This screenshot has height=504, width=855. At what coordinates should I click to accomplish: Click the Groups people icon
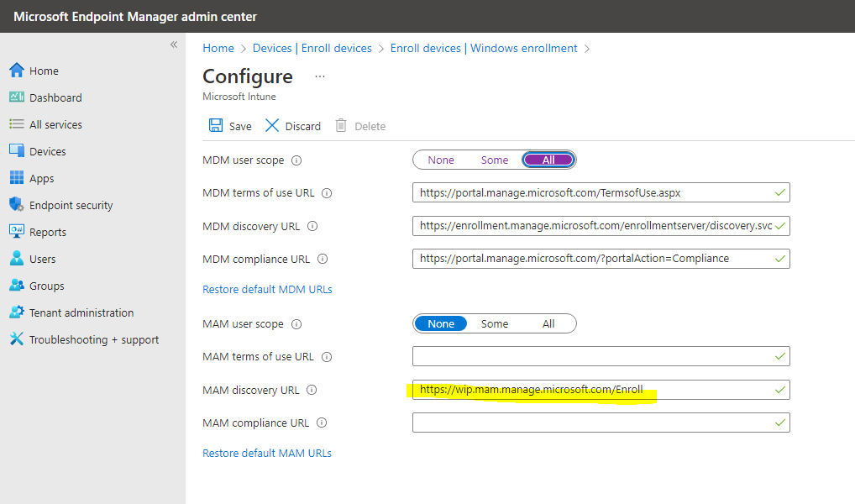(x=17, y=286)
